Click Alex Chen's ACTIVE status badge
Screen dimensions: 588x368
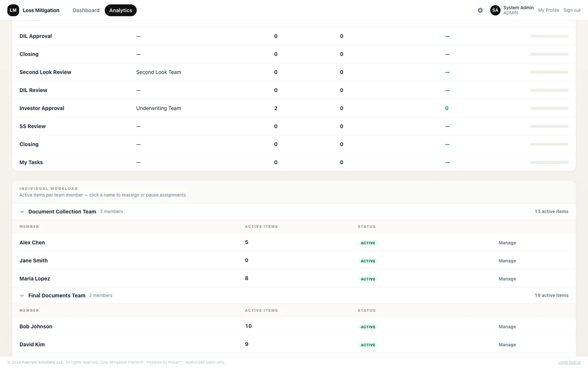pos(368,243)
